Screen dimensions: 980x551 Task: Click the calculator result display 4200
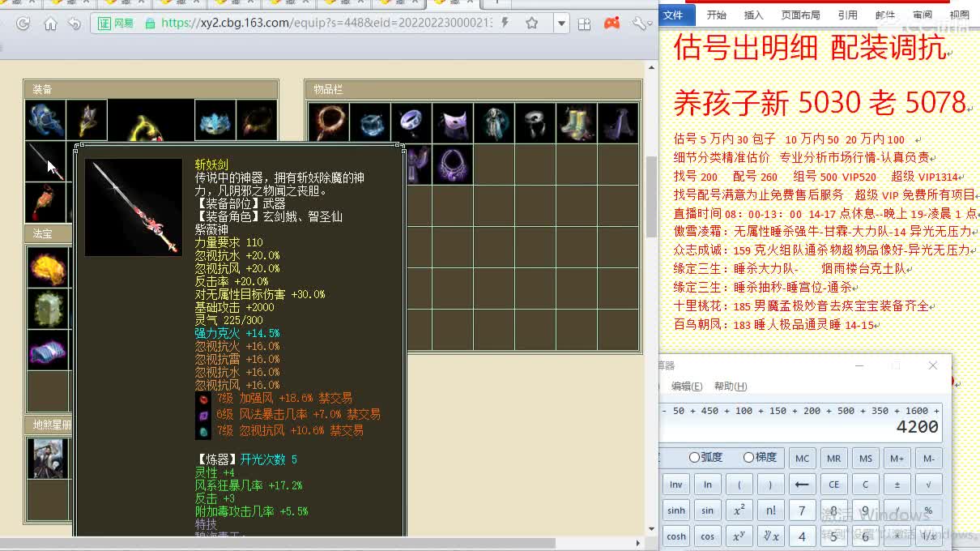click(x=917, y=427)
